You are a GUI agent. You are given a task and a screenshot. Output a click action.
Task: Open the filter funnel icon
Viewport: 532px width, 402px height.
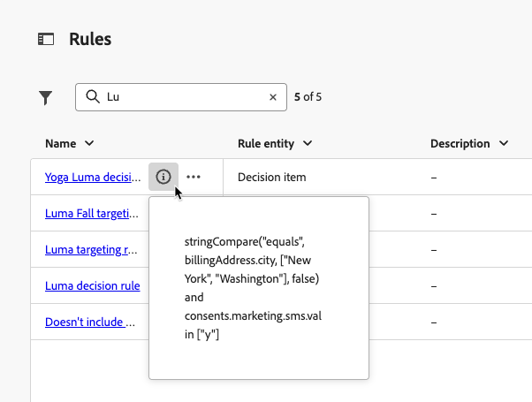[x=46, y=97]
